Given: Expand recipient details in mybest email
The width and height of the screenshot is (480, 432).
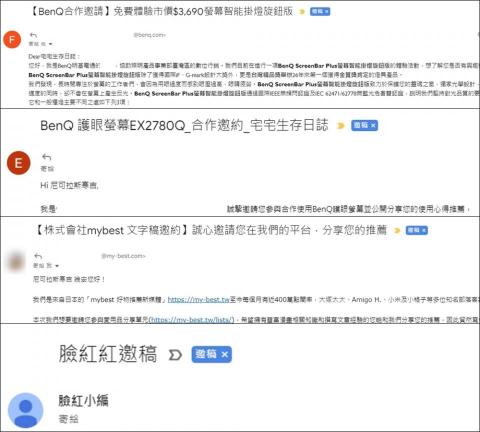Looking at the screenshot, I should point(57,266).
